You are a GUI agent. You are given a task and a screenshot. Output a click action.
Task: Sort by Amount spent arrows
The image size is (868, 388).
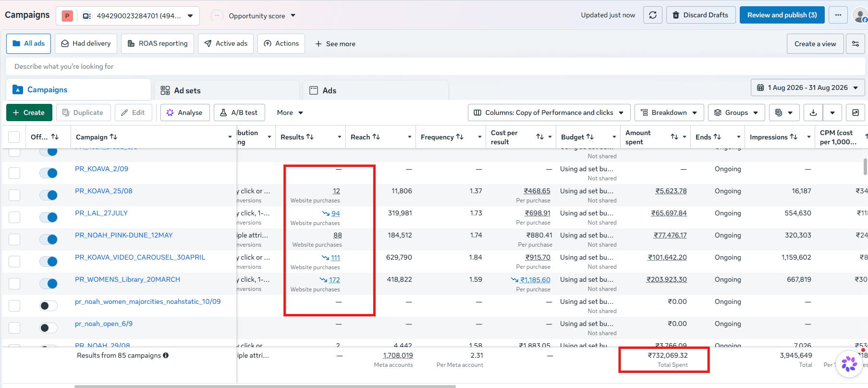[x=674, y=137]
